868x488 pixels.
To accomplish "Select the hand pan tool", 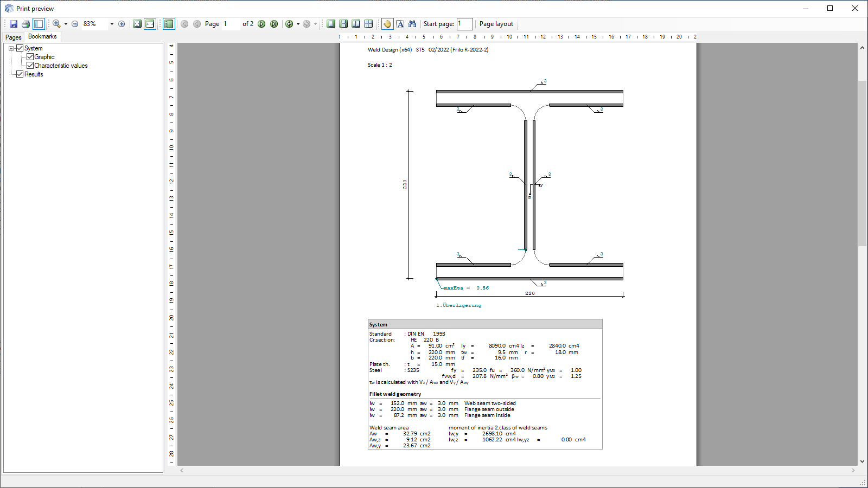I will click(x=387, y=24).
